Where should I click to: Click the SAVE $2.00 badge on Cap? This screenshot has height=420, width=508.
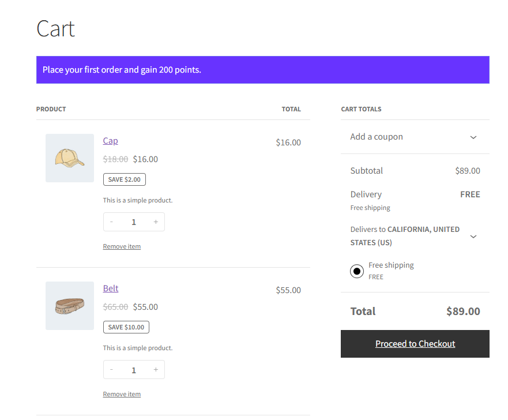point(124,179)
